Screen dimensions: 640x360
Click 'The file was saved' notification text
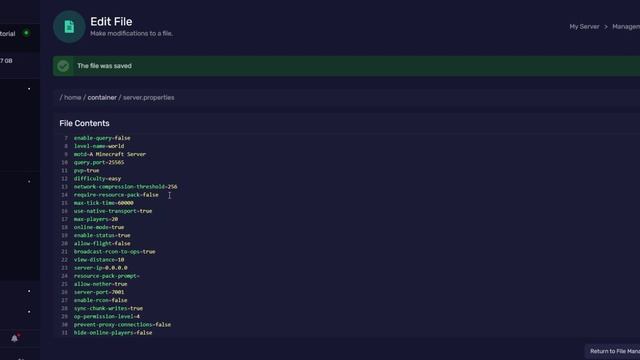click(x=104, y=66)
